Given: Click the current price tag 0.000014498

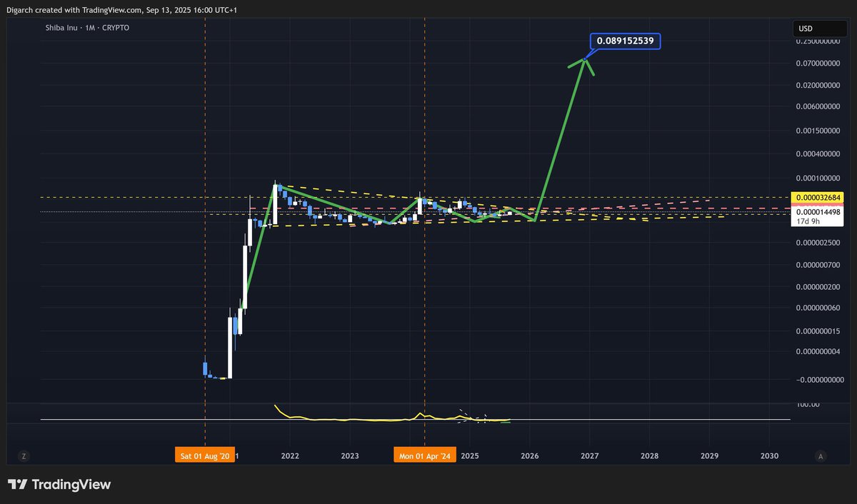Looking at the screenshot, I should [817, 211].
